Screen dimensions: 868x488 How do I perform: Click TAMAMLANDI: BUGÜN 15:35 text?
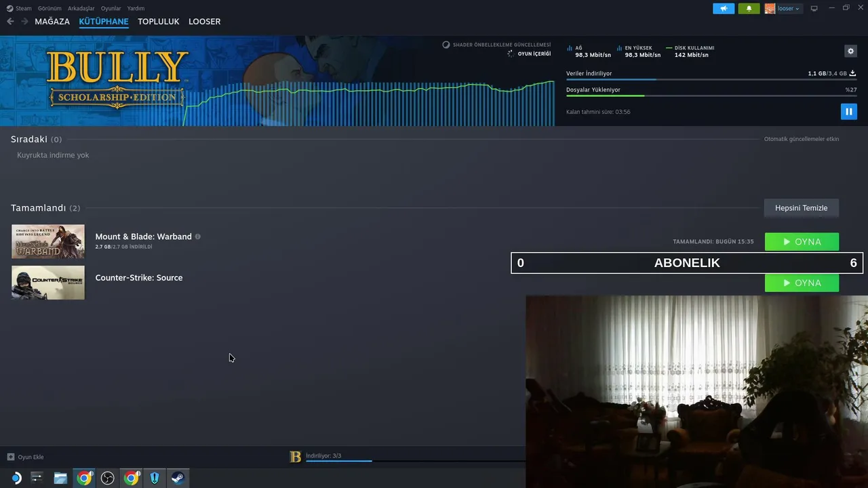tap(713, 241)
